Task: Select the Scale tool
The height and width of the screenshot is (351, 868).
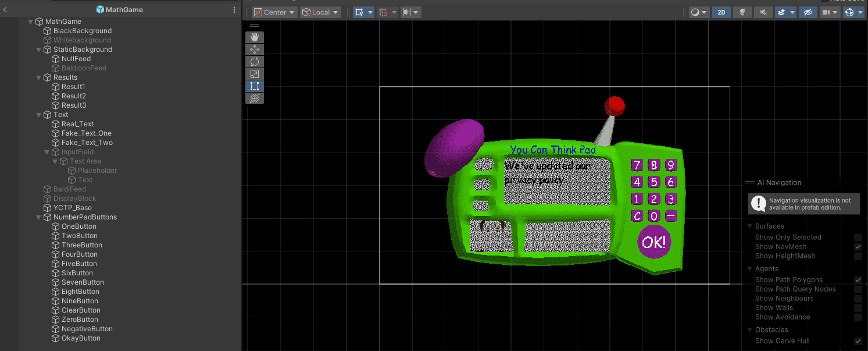Action: pyautogui.click(x=254, y=73)
